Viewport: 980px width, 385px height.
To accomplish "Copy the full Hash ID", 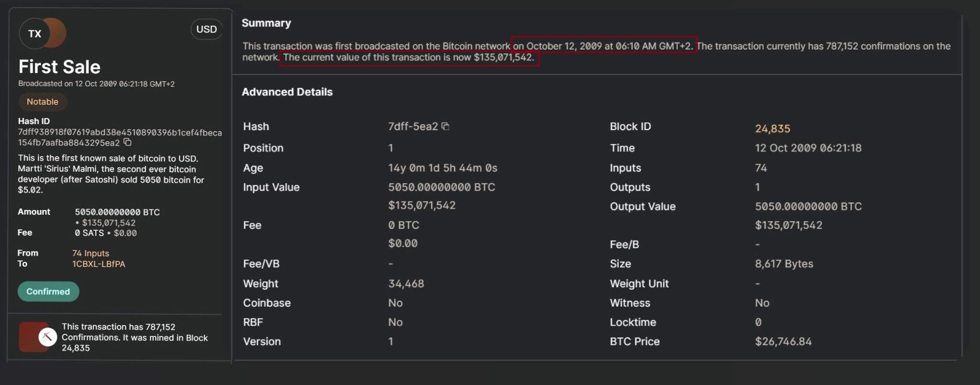I will 127,142.
